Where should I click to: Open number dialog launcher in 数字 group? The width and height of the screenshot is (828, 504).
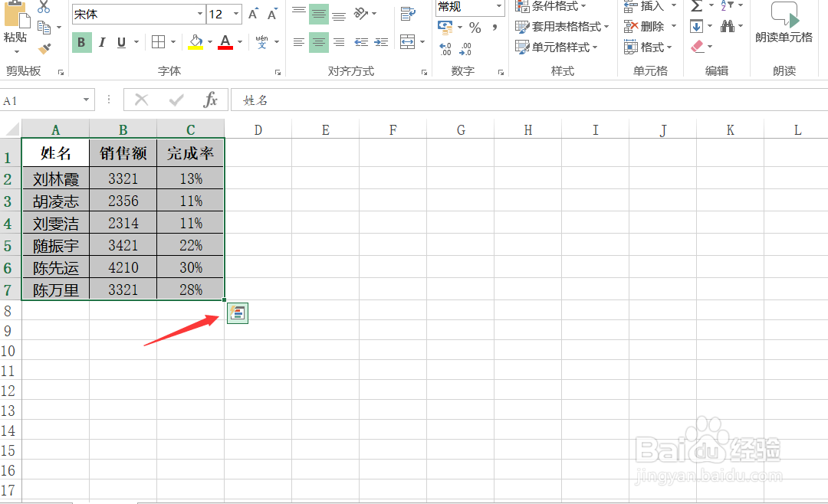pos(501,72)
